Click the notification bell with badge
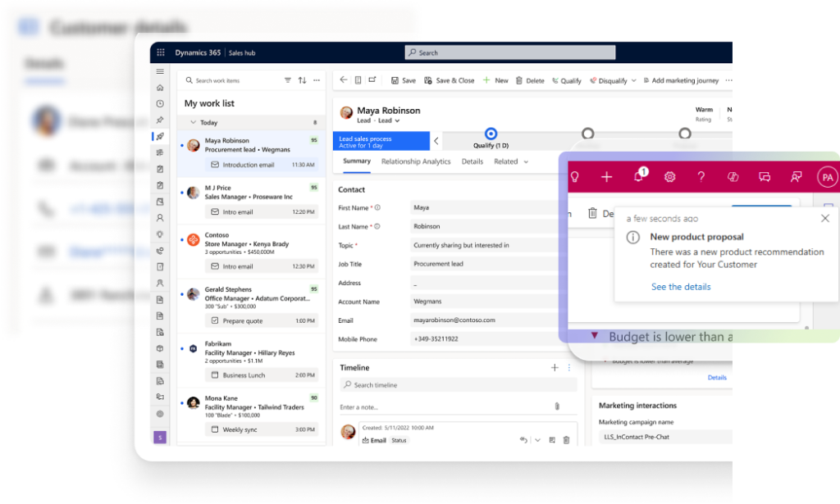 [x=639, y=176]
